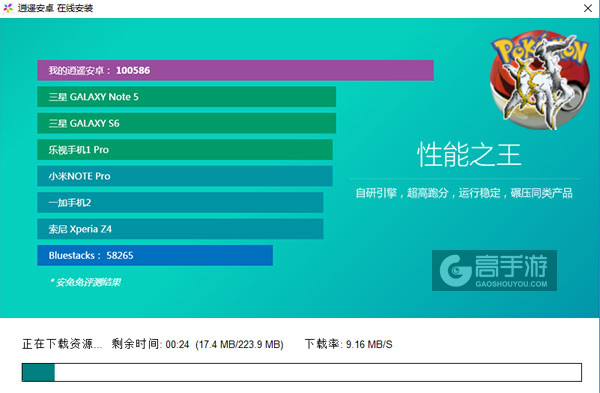Click the download progress bar
Image resolution: width=600 pixels, height=393 pixels.
point(302,372)
